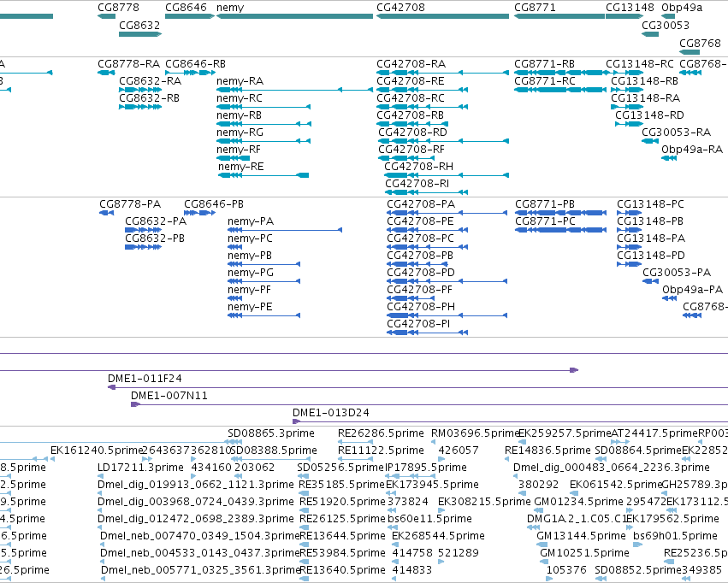Viewport: 728px width, 583px height.
Task: Click the CG8646 gene bar label
Action: pos(186,8)
